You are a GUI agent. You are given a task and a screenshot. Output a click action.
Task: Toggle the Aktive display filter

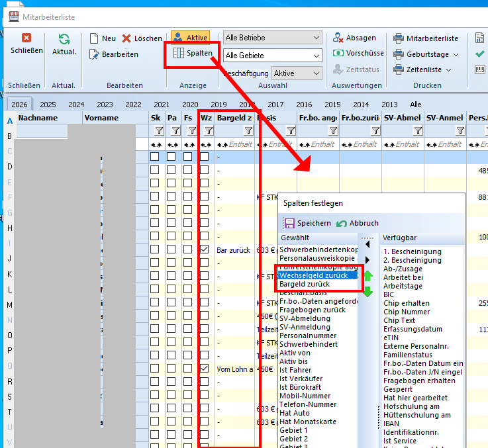[190, 38]
